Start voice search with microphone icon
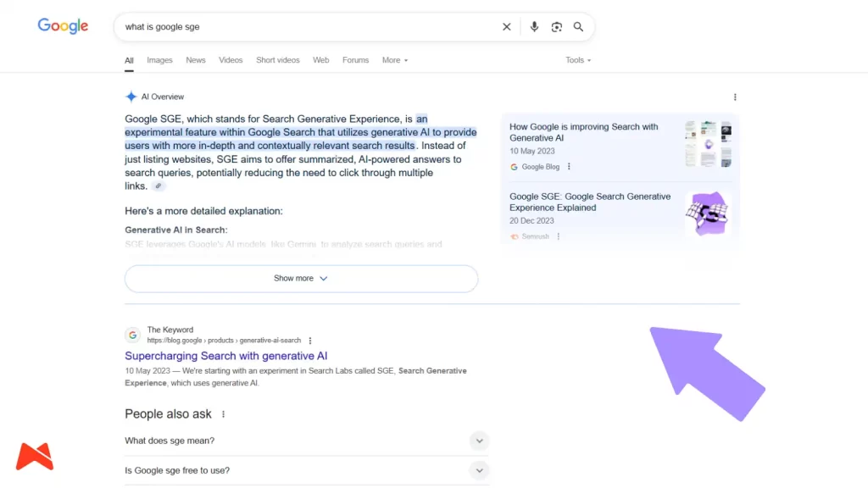 534,26
